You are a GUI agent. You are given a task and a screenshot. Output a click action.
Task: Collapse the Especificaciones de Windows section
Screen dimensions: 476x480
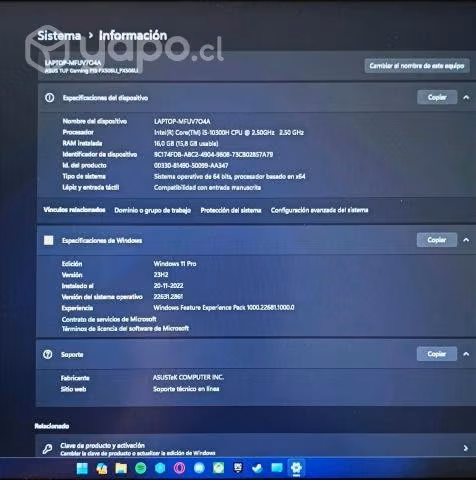[x=466, y=240]
